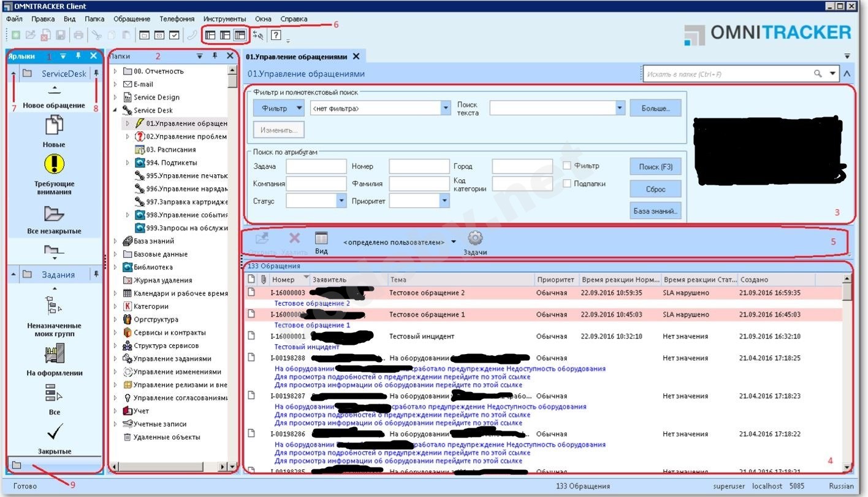This screenshot has height=497, width=868.
Task: Click the Закрытые checkmark shortcut
Action: point(54,433)
